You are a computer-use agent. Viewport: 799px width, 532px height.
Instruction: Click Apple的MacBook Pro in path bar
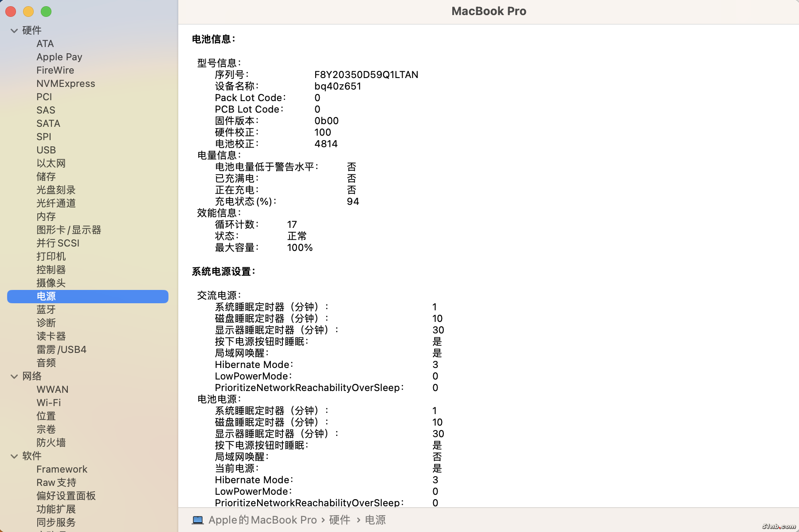click(262, 520)
